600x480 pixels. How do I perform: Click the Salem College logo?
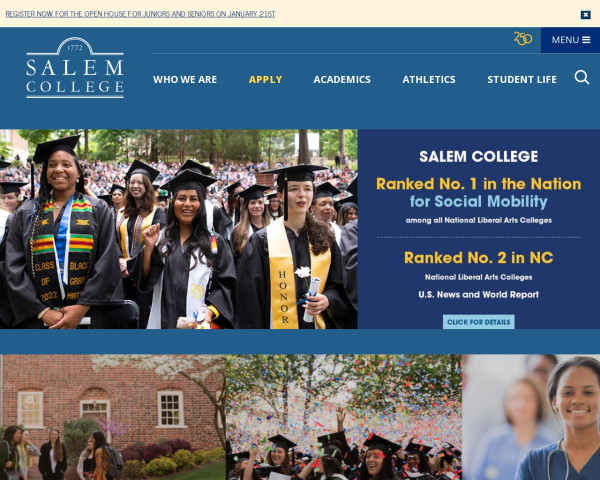click(x=75, y=68)
